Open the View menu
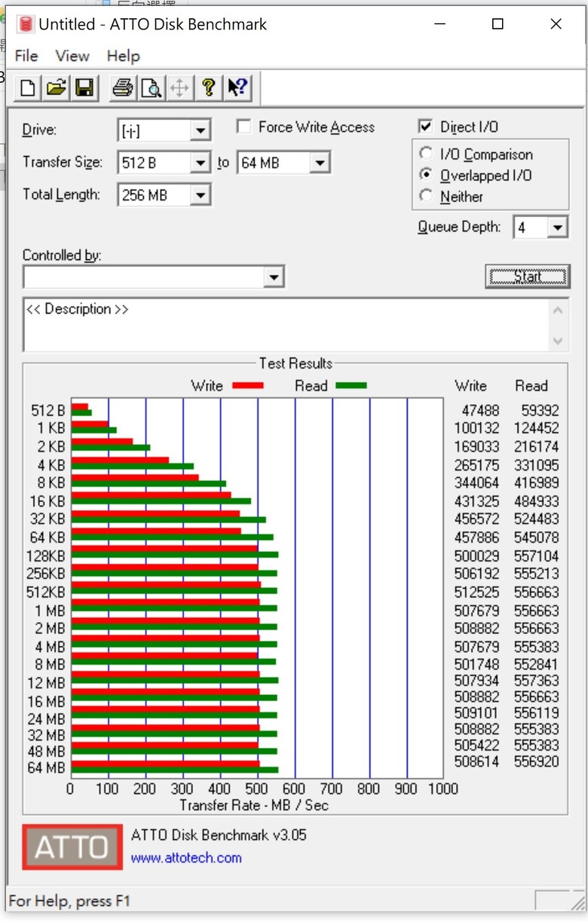The width and height of the screenshot is (588, 922). pyautogui.click(x=72, y=56)
